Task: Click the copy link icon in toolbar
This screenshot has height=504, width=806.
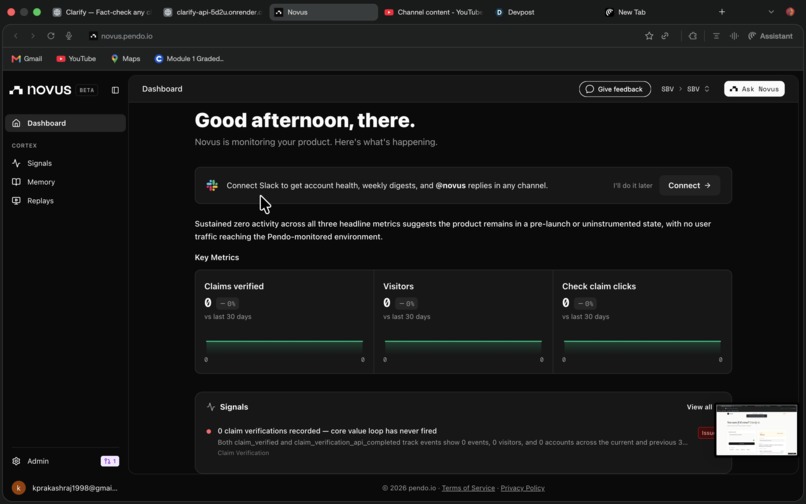Action: pos(665,36)
